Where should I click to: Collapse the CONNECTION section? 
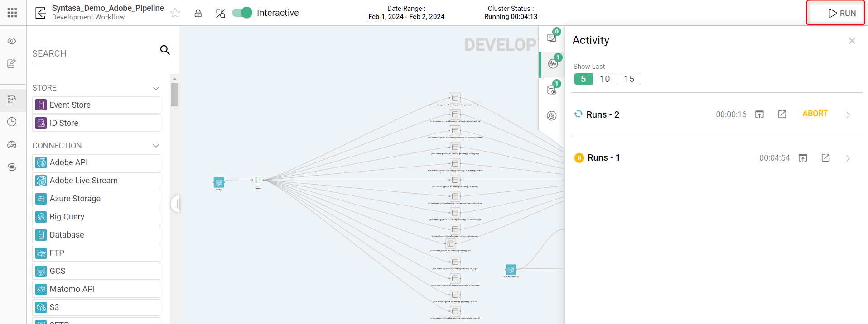[x=156, y=146]
